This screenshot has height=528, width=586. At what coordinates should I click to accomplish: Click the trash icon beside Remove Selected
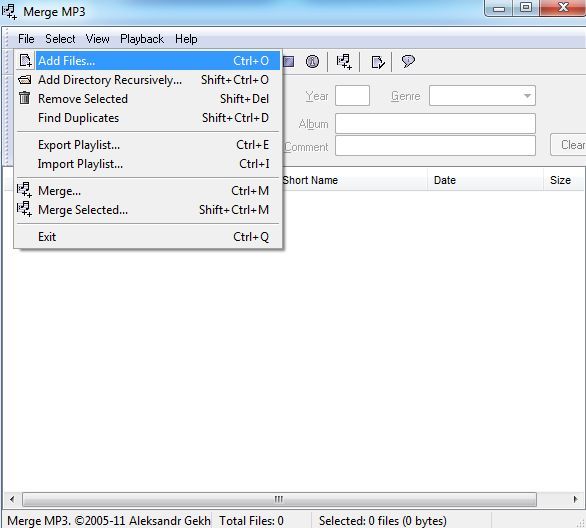pos(25,98)
